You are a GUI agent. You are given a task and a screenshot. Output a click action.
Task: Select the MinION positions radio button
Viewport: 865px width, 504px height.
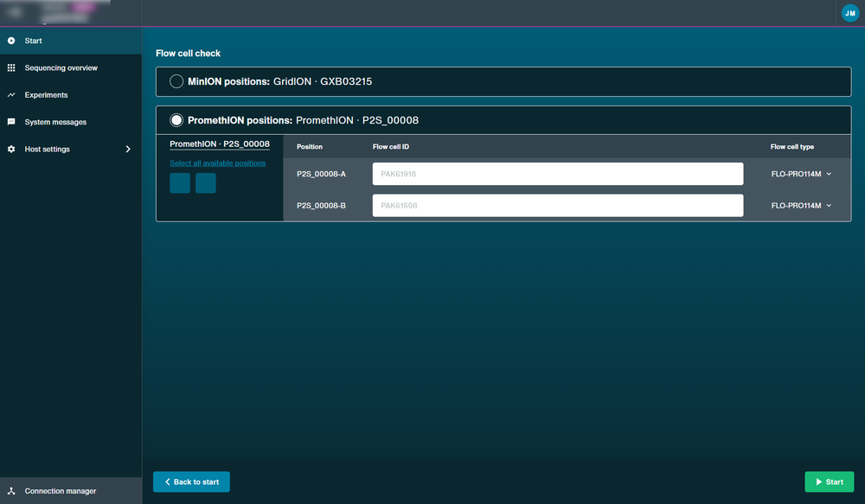point(176,81)
